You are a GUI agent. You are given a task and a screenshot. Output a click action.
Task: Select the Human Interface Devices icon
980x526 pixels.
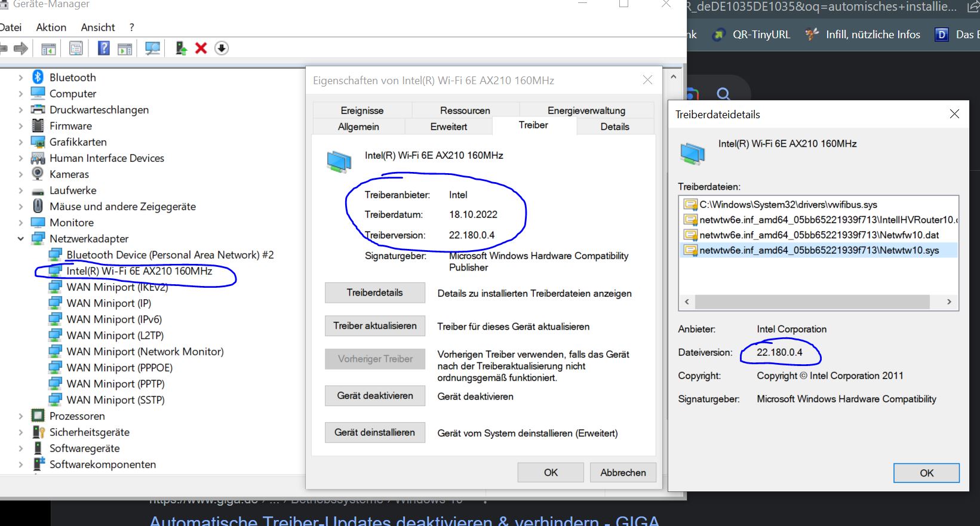pyautogui.click(x=38, y=158)
